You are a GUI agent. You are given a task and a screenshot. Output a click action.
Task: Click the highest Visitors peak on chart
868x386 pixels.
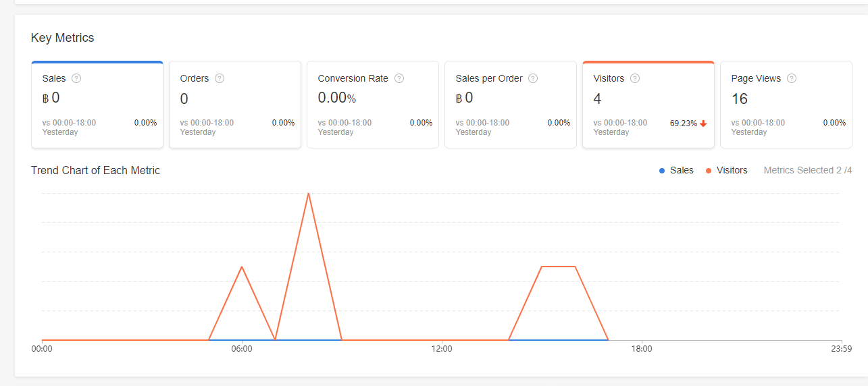[x=309, y=194]
